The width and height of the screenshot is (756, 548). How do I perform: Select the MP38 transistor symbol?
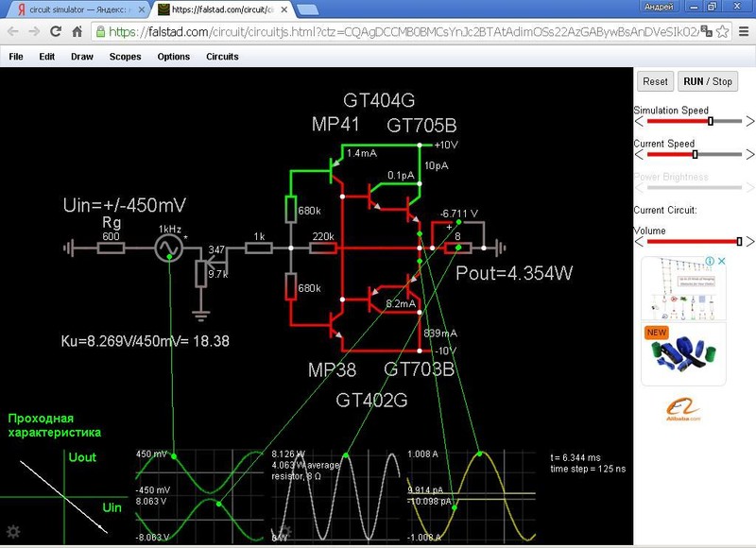click(x=335, y=325)
